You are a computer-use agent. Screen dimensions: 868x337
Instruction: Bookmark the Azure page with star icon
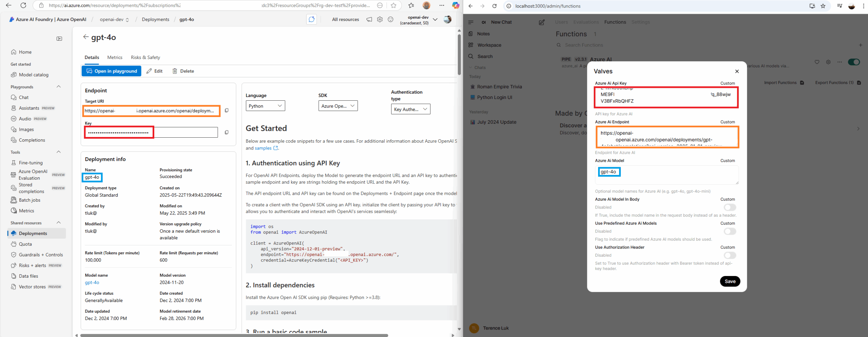click(x=393, y=5)
